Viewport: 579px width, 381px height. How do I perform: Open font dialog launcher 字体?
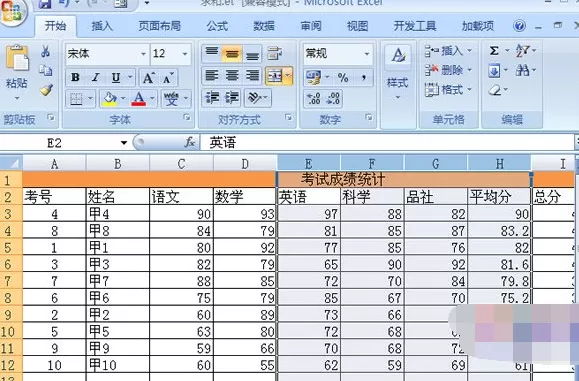coord(187,117)
